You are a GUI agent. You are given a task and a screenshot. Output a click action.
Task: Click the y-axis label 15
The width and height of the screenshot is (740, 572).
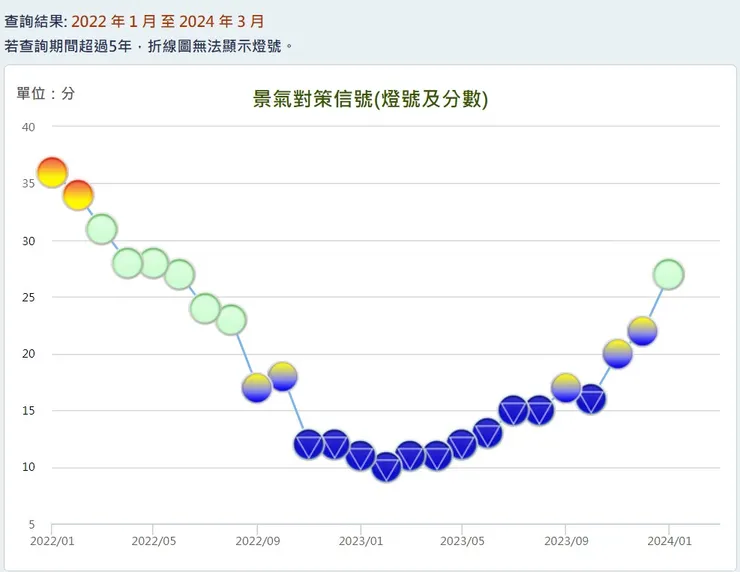(28, 411)
